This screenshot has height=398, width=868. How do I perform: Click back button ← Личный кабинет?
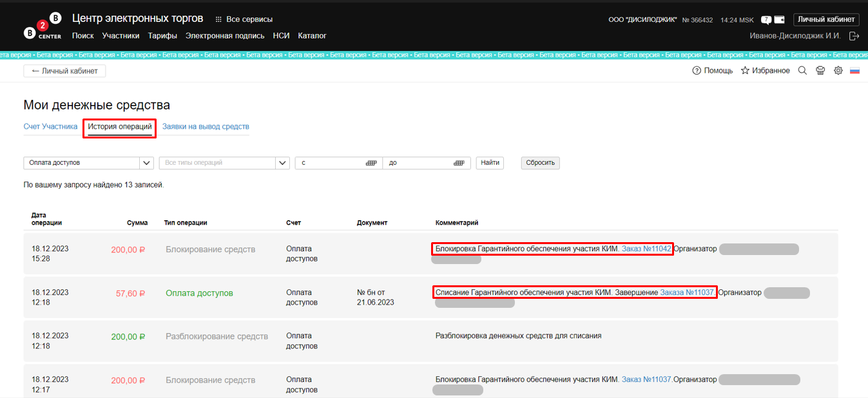click(x=64, y=71)
